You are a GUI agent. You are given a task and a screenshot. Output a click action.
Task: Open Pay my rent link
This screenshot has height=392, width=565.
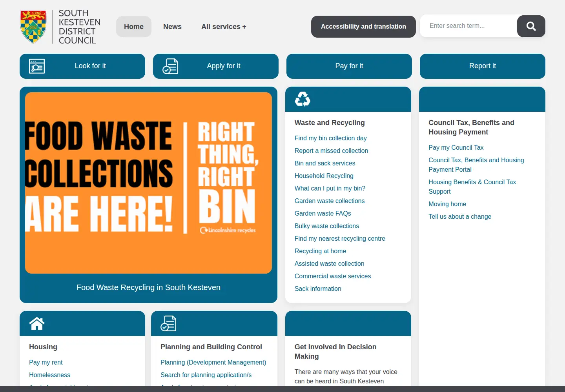click(x=46, y=362)
